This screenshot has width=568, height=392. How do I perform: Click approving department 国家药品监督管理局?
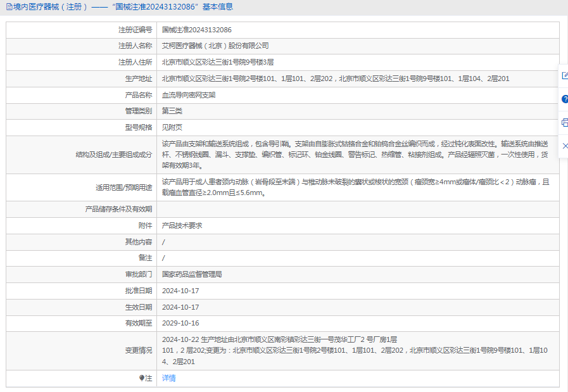192,275
